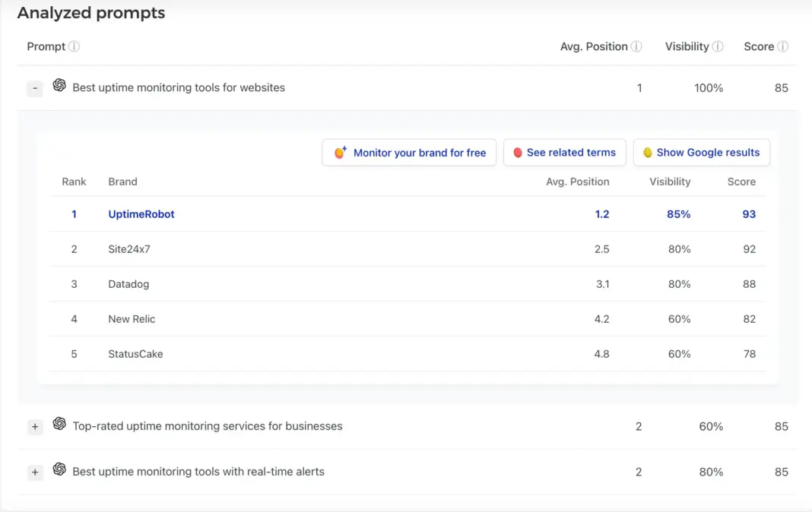Click UptimeRobot's score of 93
The height and width of the screenshot is (512, 812).
pyautogui.click(x=749, y=214)
